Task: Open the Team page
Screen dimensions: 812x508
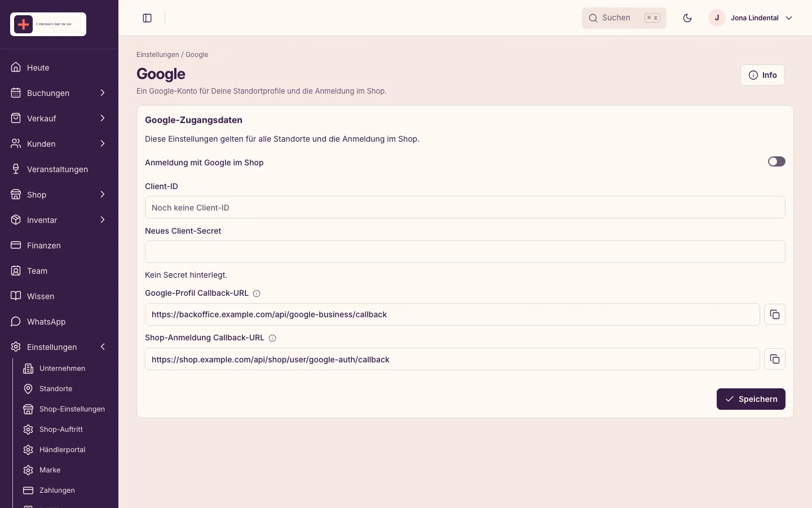Action: 59,271
